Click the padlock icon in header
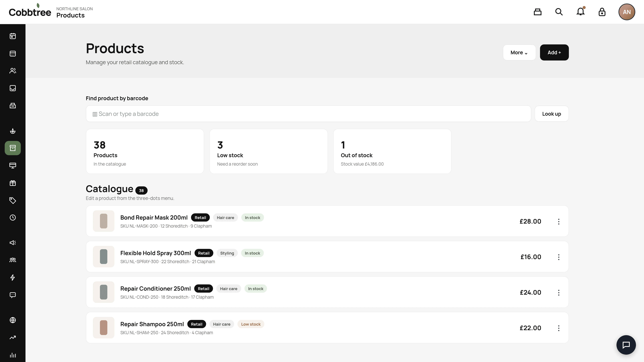 click(x=602, y=12)
